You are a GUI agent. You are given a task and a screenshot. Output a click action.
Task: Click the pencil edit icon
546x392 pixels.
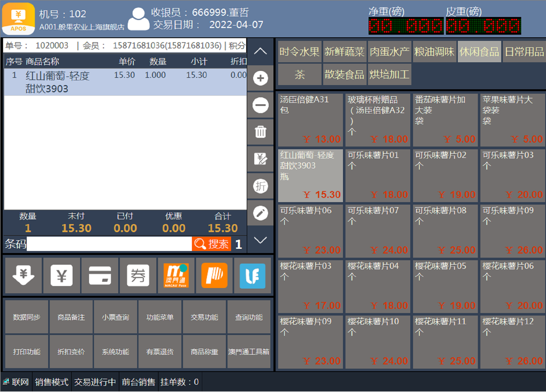pyautogui.click(x=260, y=213)
